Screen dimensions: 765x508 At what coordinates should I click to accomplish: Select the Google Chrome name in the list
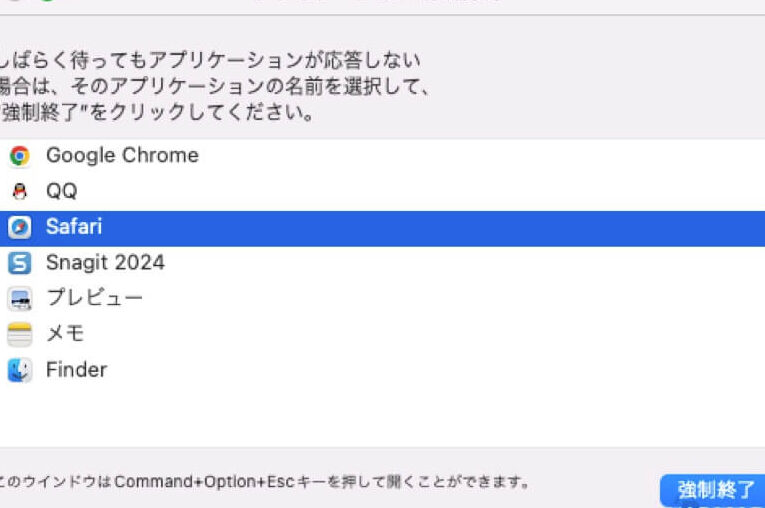click(122, 156)
